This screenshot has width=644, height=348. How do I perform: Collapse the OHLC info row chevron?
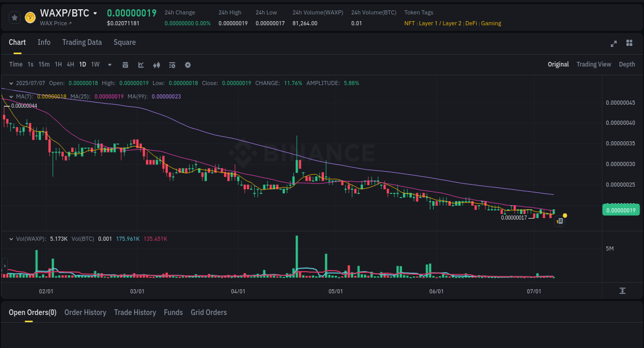pyautogui.click(x=11, y=83)
